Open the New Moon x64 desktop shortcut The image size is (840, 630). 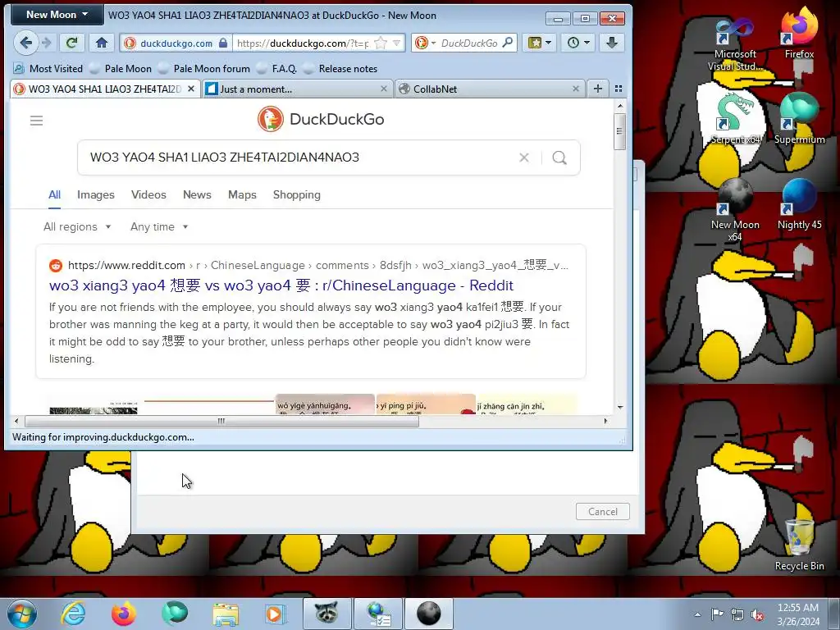[735, 210]
